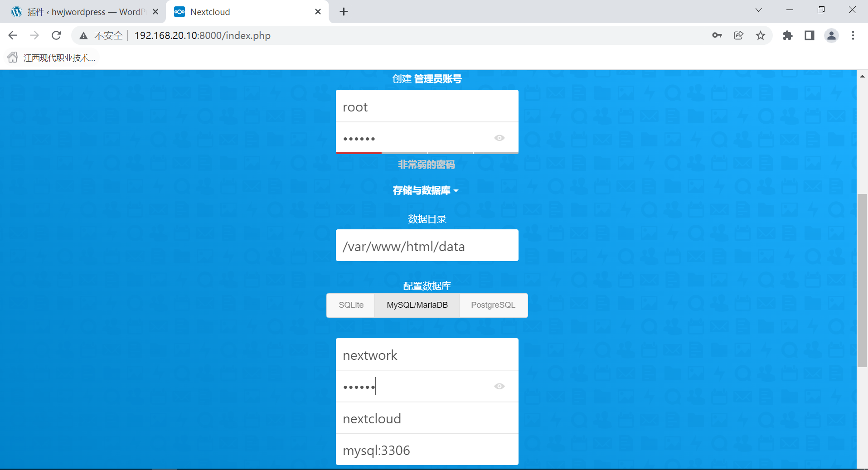868x470 pixels.
Task: Open the 江西现代职业技术 bookmark
Action: [x=52, y=58]
